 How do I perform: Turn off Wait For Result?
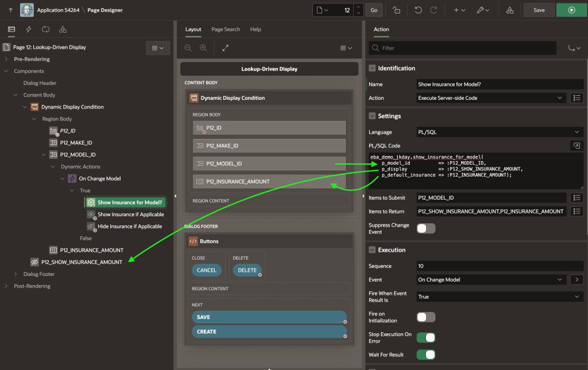click(425, 355)
